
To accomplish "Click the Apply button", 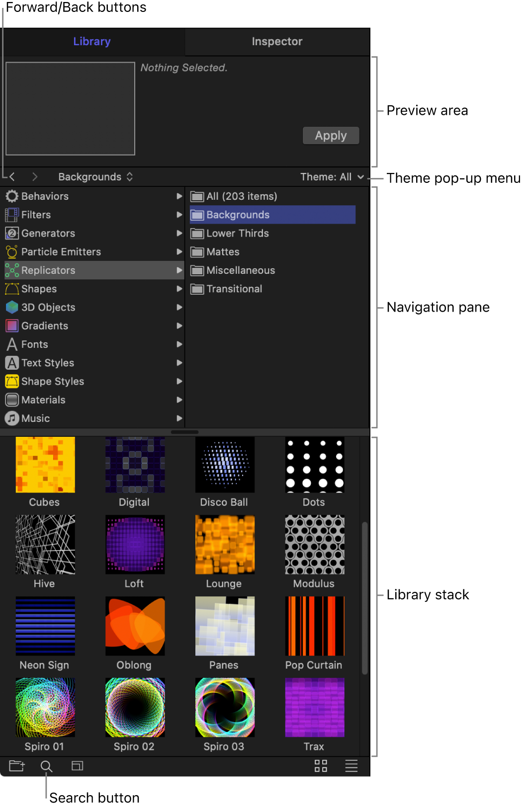I will 331,136.
